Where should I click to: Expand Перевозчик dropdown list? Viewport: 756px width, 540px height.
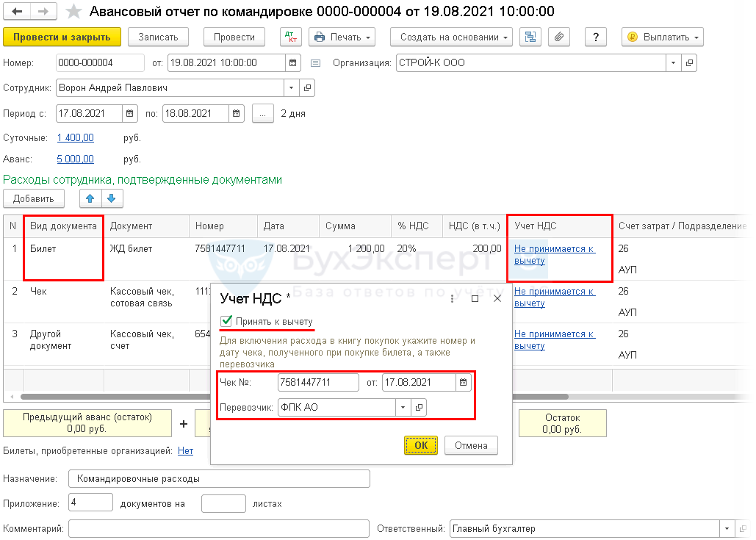click(x=403, y=408)
